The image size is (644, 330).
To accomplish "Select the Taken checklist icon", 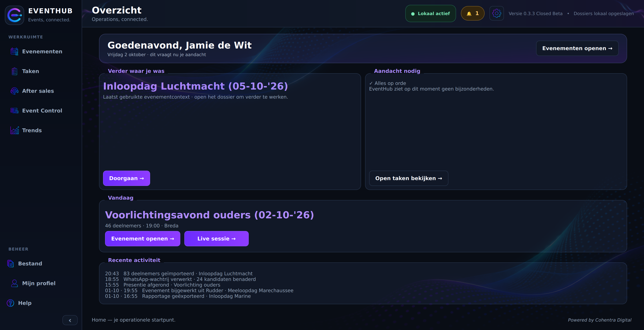I will (14, 71).
